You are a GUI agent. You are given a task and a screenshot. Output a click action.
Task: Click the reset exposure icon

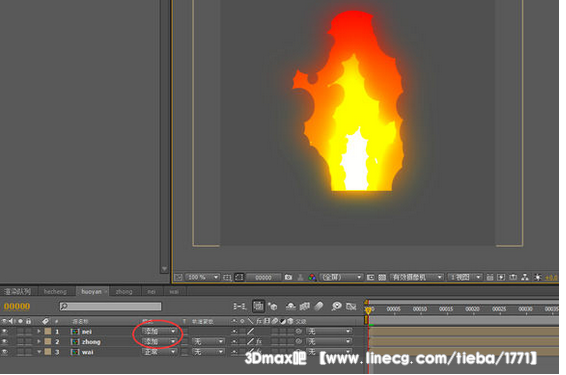point(537,277)
